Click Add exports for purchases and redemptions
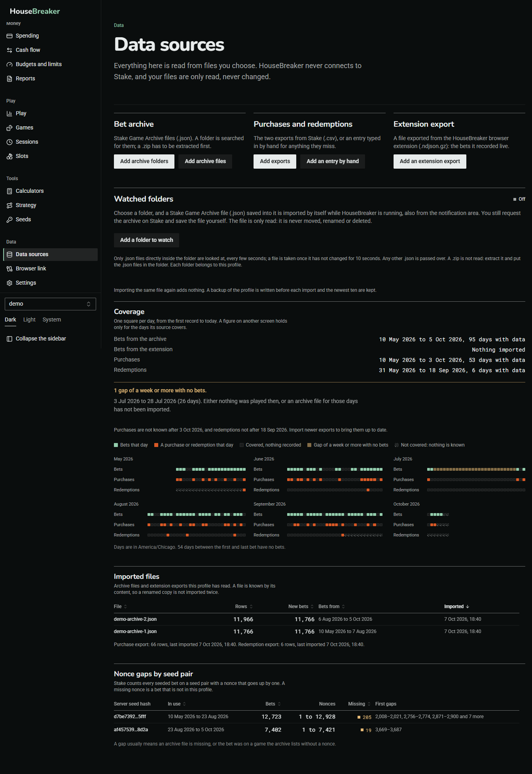This screenshot has width=532, height=774. (275, 162)
